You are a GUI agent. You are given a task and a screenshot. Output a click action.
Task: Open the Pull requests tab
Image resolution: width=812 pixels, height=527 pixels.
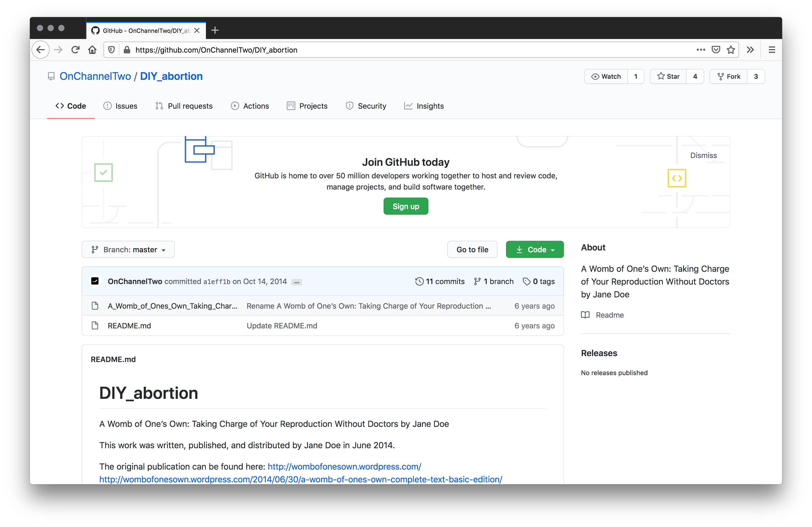(184, 106)
